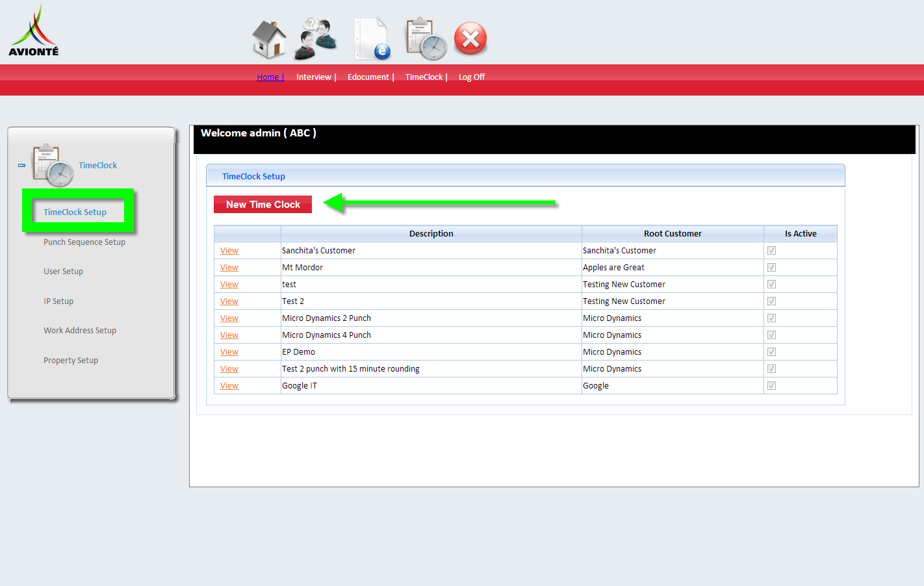Select TimeClock Setup in the sidebar
The width and height of the screenshot is (924, 586).
coord(75,212)
